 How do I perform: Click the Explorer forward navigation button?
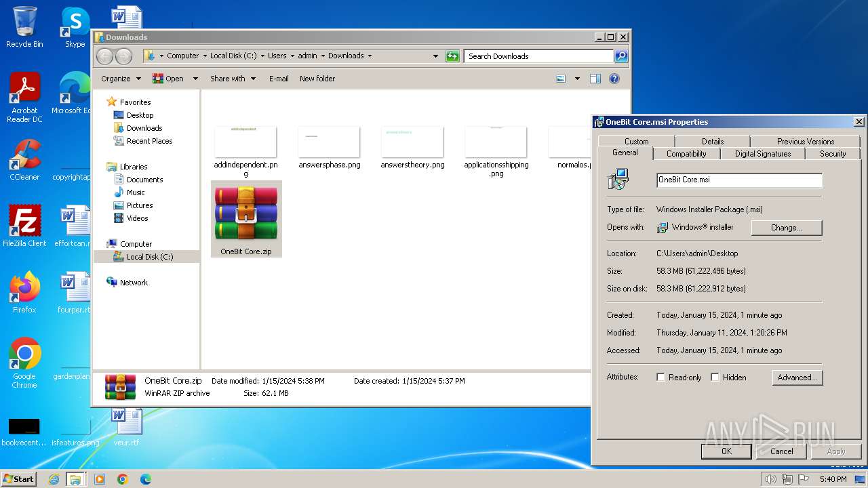pos(123,56)
